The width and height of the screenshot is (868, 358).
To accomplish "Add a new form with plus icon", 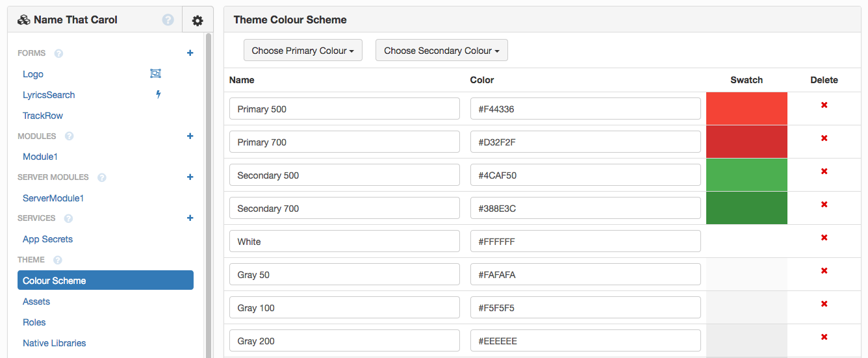I will tap(190, 53).
